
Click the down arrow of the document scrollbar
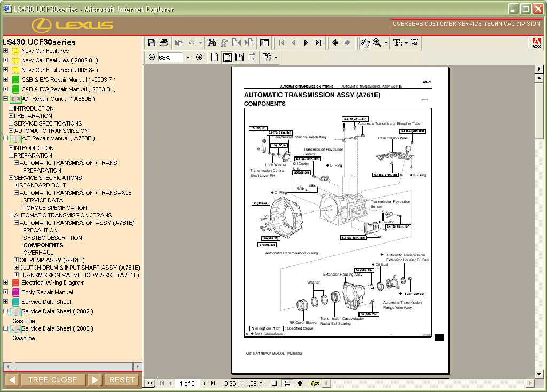coord(539,374)
